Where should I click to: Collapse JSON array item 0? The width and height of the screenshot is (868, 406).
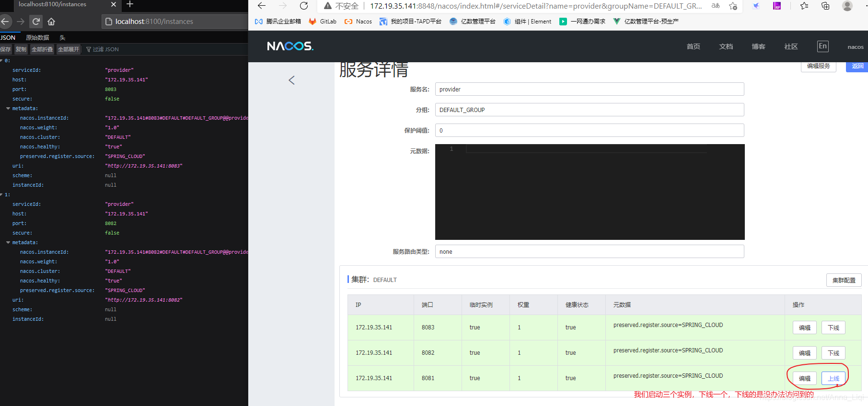(x=2, y=61)
